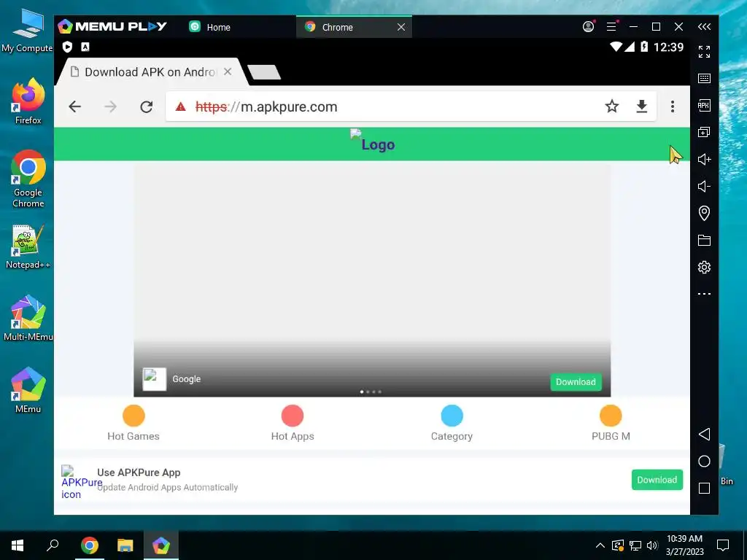Open Firefox from the desktop
The width and height of the screenshot is (747, 560).
[28, 101]
